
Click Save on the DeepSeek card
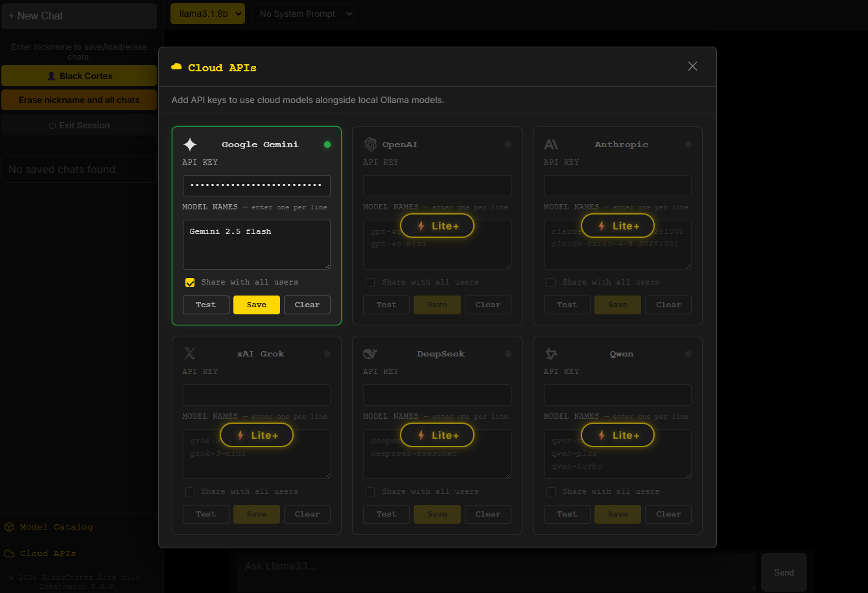tap(438, 514)
